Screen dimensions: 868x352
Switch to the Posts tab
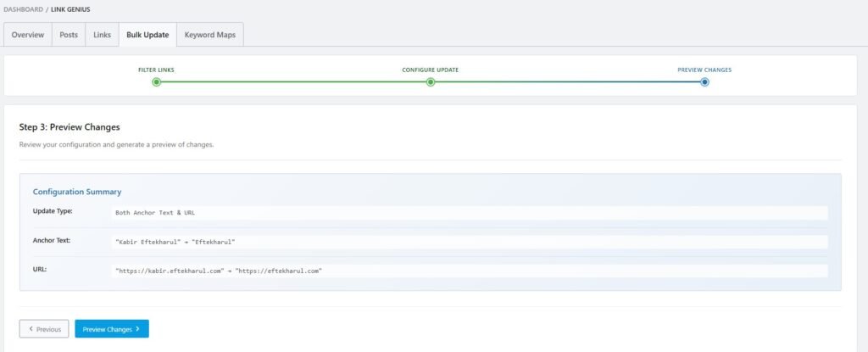[x=69, y=35]
